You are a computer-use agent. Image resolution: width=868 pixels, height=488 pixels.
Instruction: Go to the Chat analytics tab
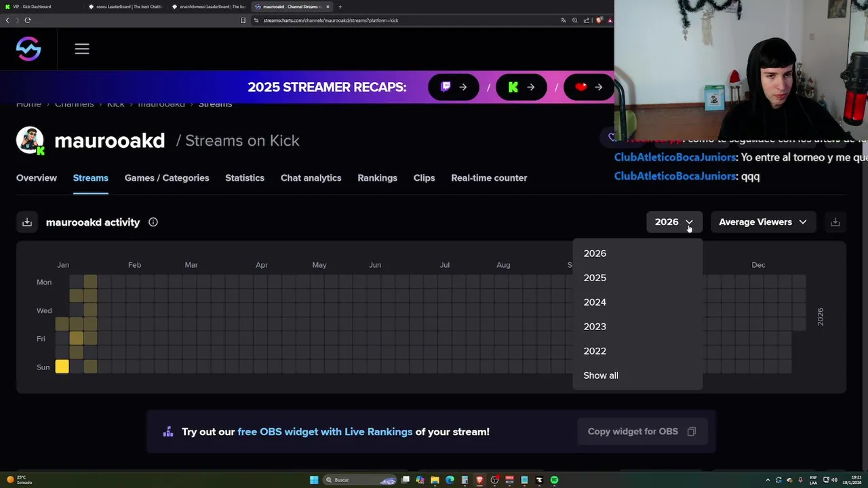pyautogui.click(x=311, y=178)
